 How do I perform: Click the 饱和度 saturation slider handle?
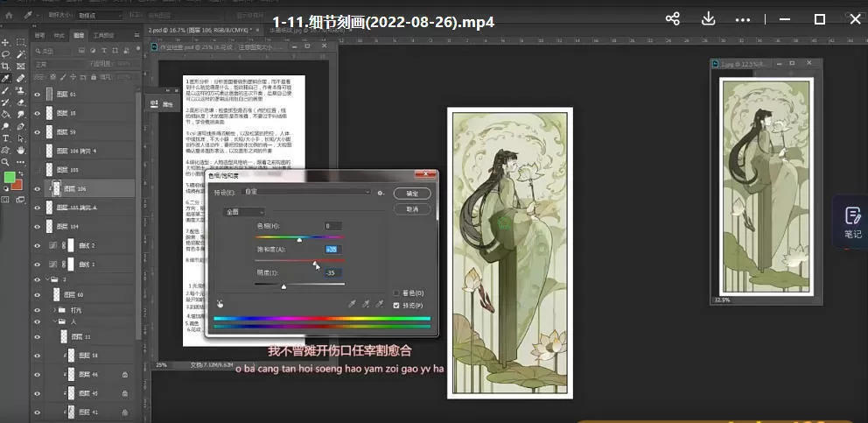pyautogui.click(x=314, y=264)
